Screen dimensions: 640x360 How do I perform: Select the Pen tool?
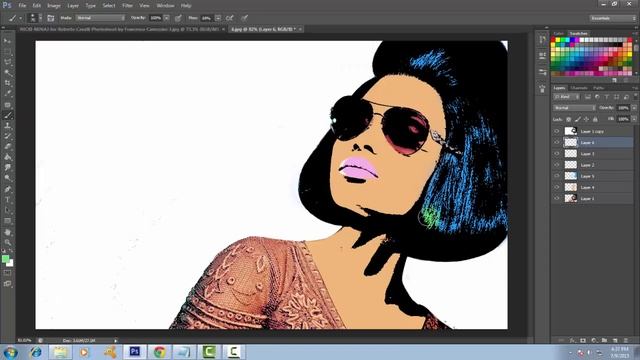7,189
